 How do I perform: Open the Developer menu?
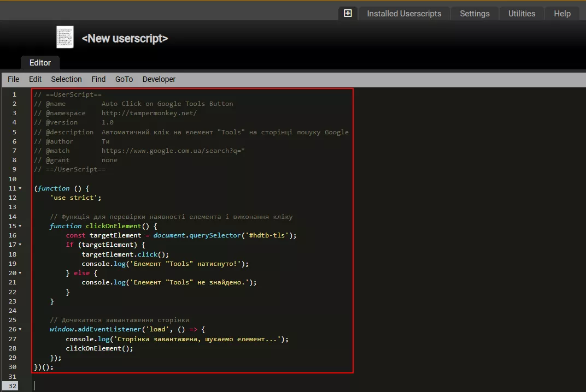(x=159, y=79)
